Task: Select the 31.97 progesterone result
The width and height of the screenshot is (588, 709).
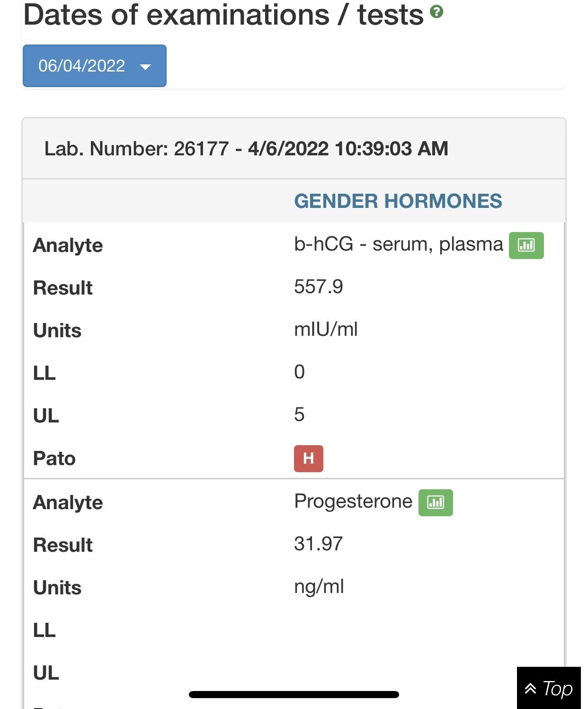Action: [x=318, y=544]
